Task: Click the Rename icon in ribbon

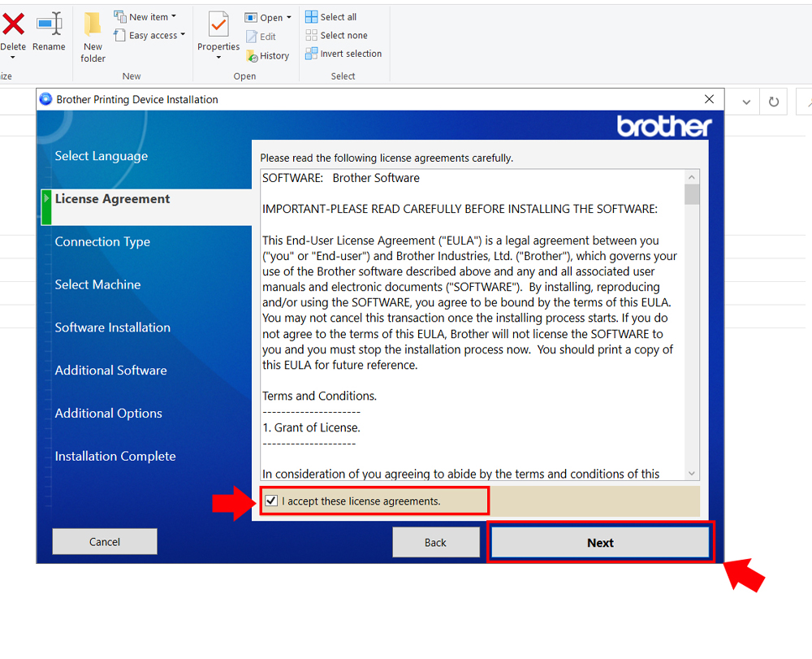Action: click(x=50, y=24)
